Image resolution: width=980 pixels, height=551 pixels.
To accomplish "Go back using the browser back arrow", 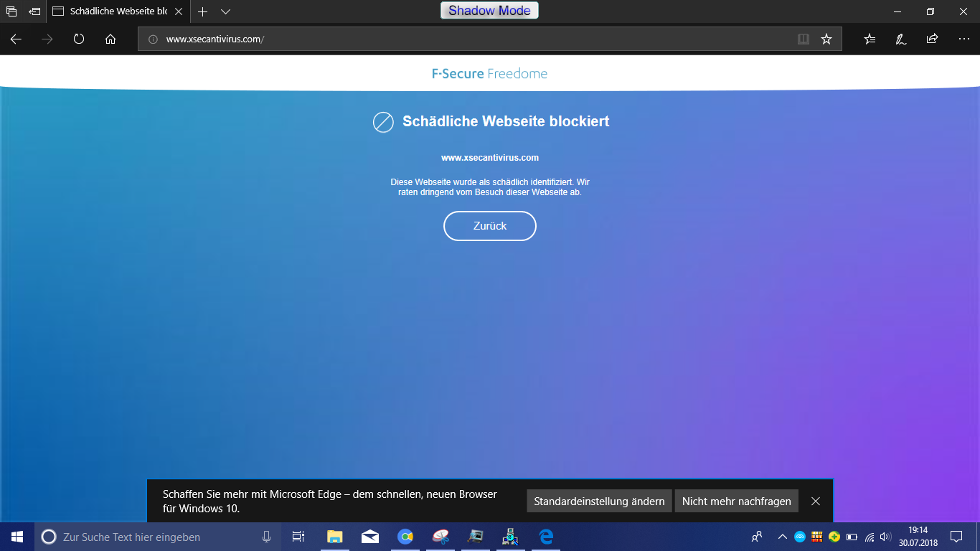I will click(x=16, y=39).
